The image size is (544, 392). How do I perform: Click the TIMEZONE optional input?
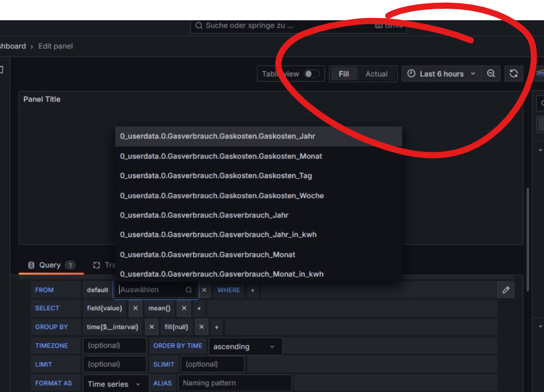coord(115,346)
